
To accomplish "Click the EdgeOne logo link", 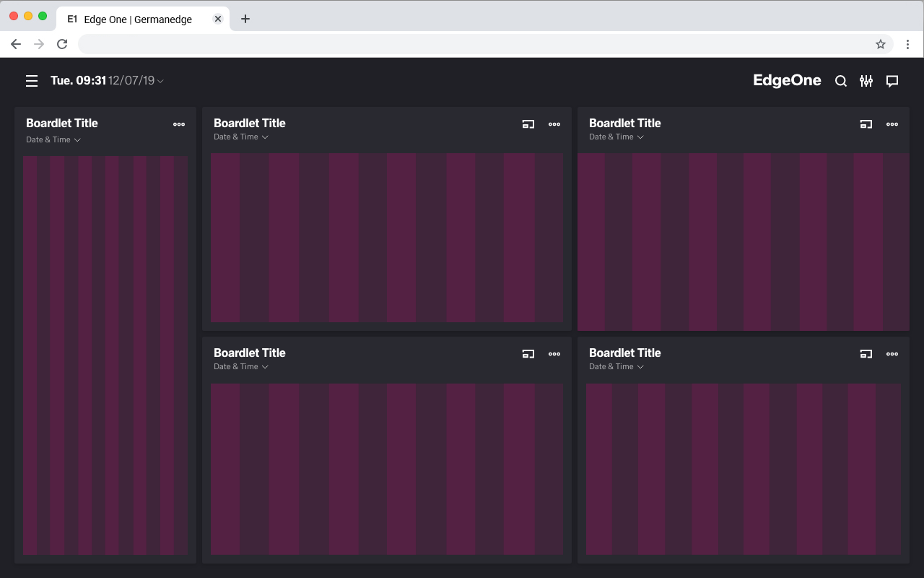I will click(787, 80).
